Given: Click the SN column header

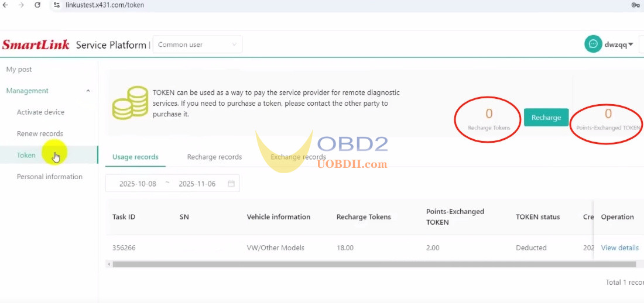Looking at the screenshot, I should [184, 217].
